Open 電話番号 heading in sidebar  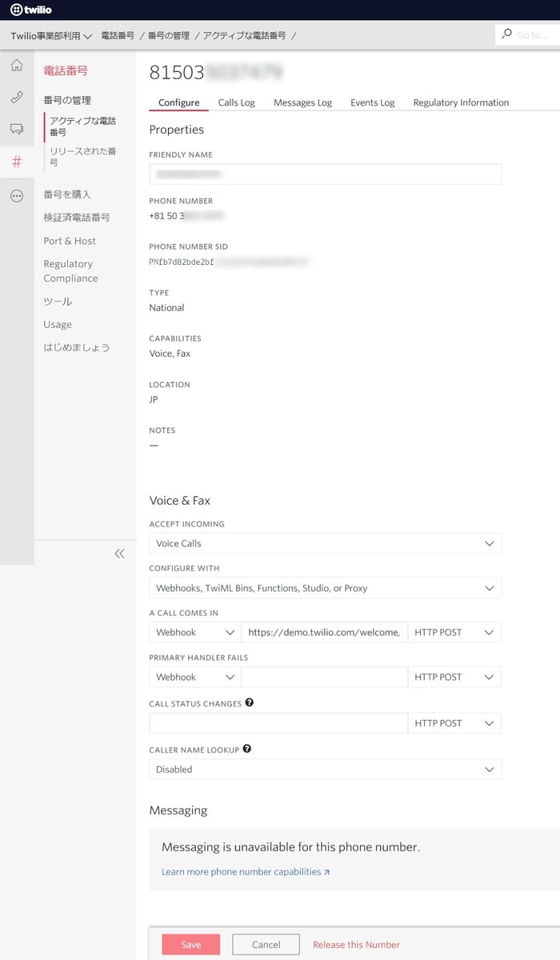tap(66, 70)
